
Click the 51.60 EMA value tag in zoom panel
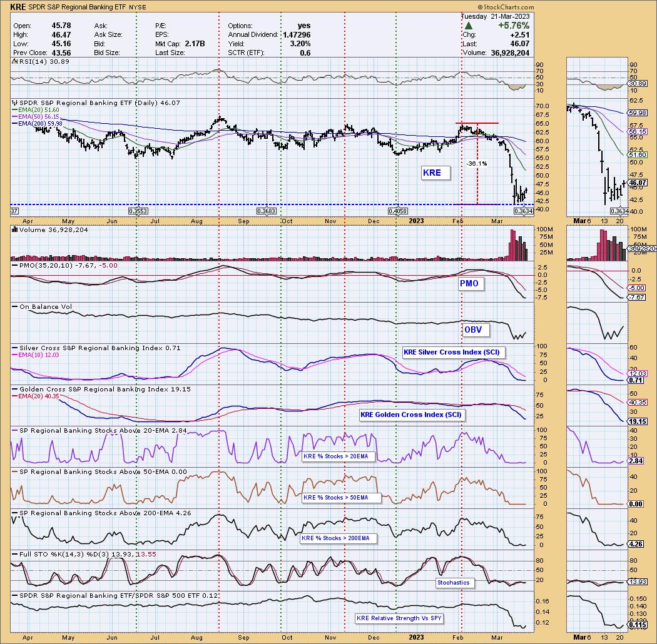(638, 155)
